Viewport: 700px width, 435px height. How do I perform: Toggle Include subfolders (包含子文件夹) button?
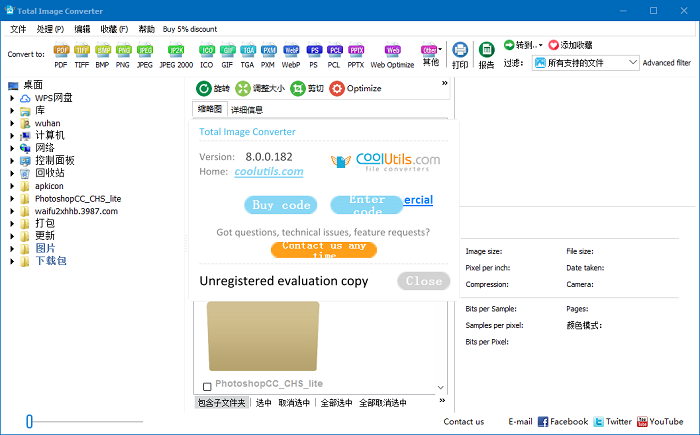click(x=221, y=403)
